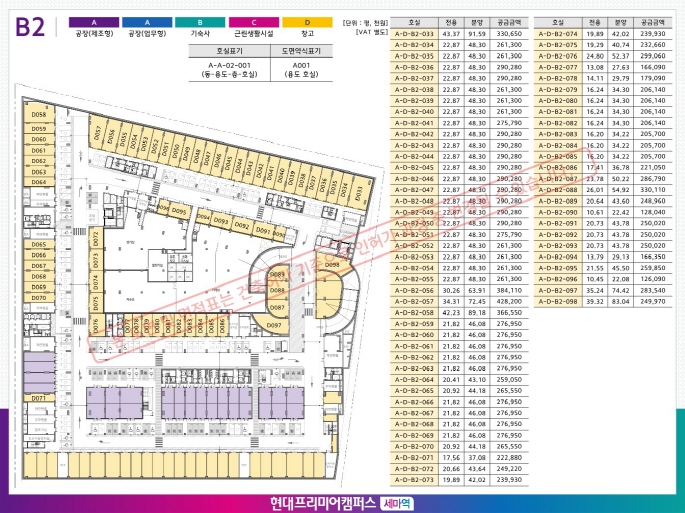Click the yellow D 창고 legend swatch
Image resolution: width=685 pixels, height=513 pixels.
(306, 21)
